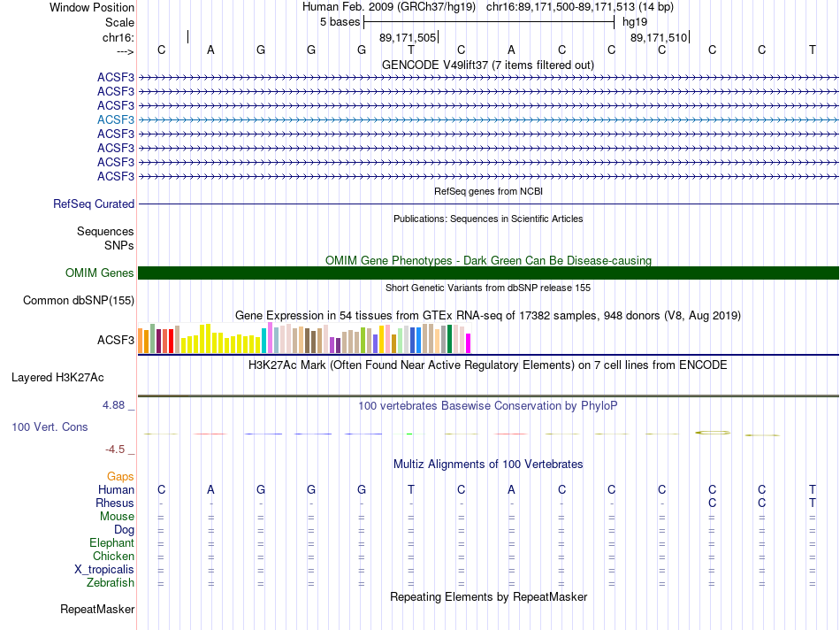Select the Rhesus species label

click(115, 503)
